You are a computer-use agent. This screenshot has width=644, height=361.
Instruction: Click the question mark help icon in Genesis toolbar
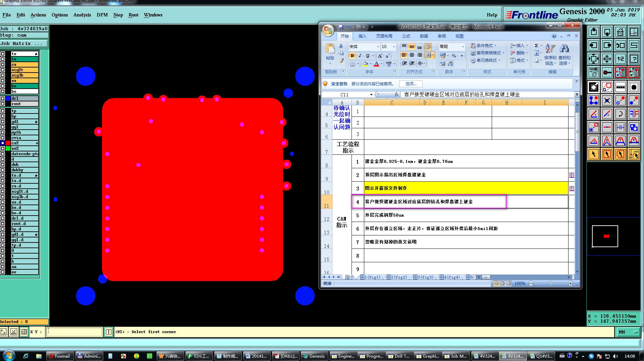pos(634,59)
